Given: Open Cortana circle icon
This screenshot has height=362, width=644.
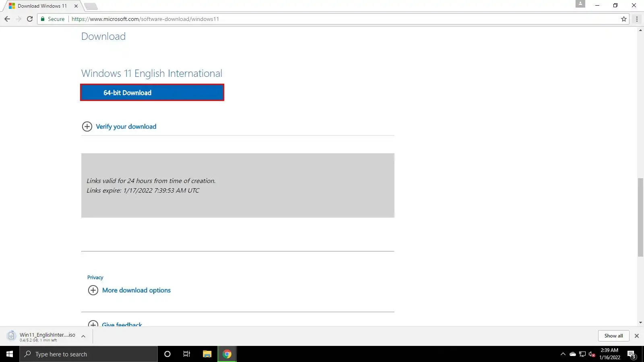Looking at the screenshot, I should [x=167, y=354].
